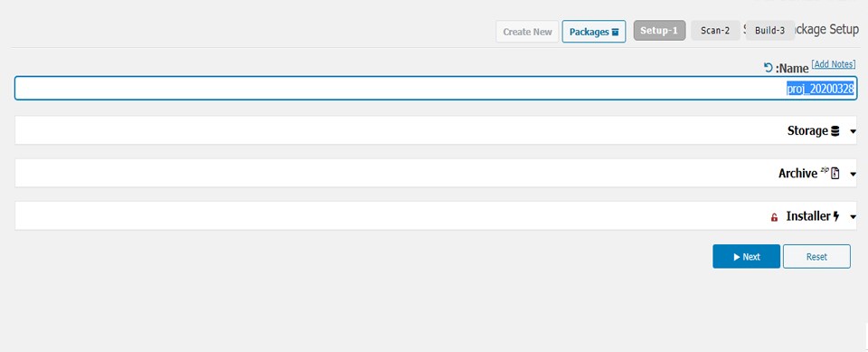Screen dimensions: 868x352
Task: Click the archive box icon in the Packages button
Action: pyautogui.click(x=615, y=33)
